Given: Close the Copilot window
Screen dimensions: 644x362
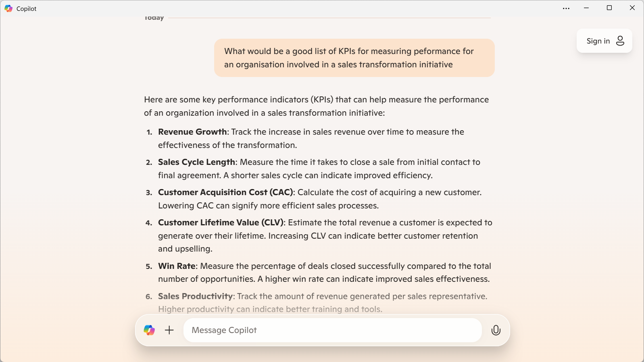Looking at the screenshot, I should 632,8.
